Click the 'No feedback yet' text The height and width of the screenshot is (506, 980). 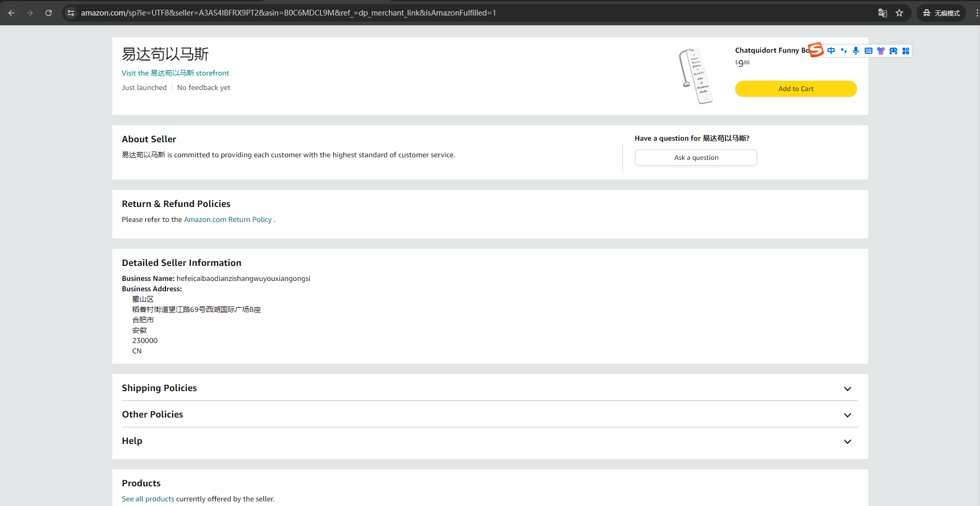(204, 87)
